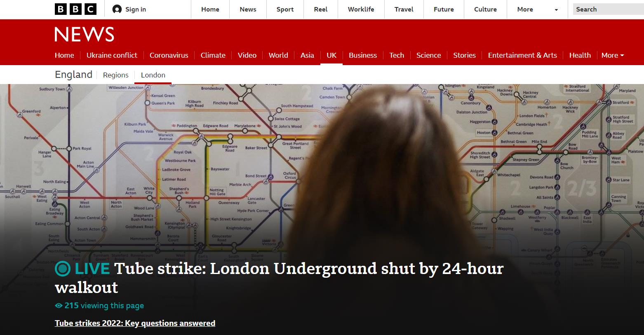Click the England section heading
Screen dimensions: 644x335
(x=73, y=75)
